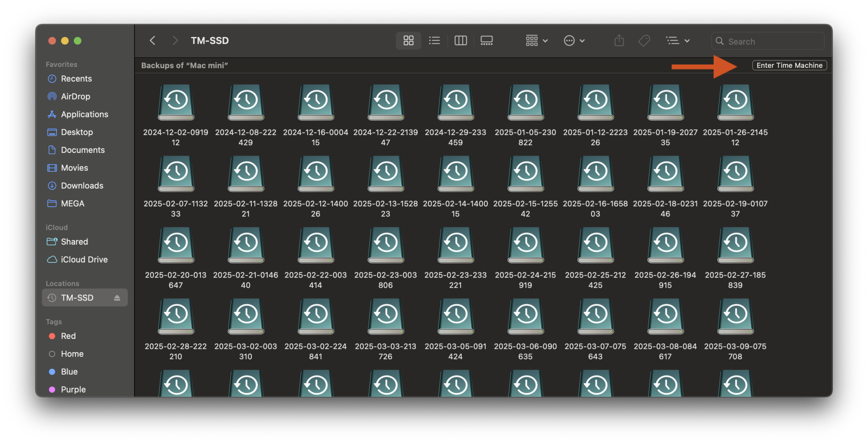Select backup icon 2025-02-20-013647

click(x=176, y=245)
